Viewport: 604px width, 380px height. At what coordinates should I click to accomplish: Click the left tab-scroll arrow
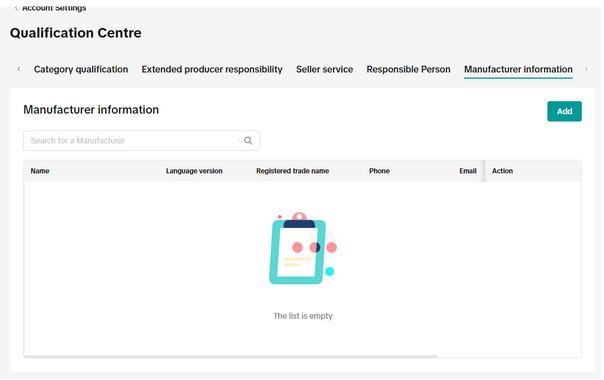(19, 69)
